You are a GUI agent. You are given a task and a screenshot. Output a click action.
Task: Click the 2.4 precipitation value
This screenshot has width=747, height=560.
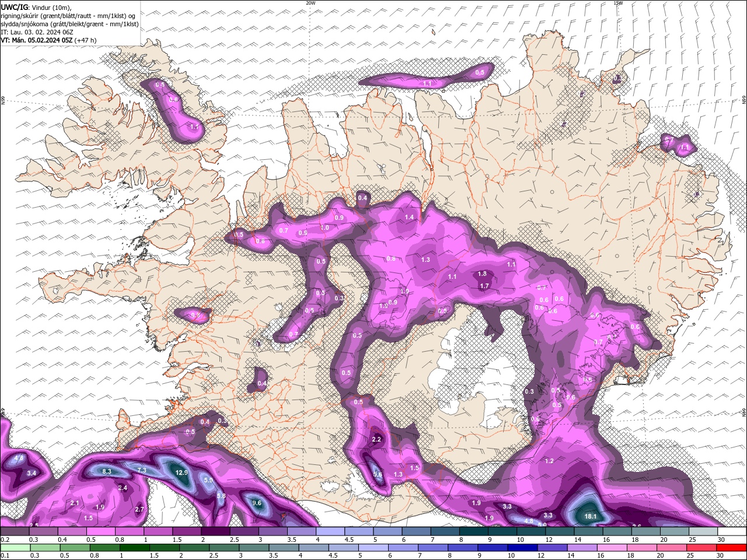[x=123, y=488]
